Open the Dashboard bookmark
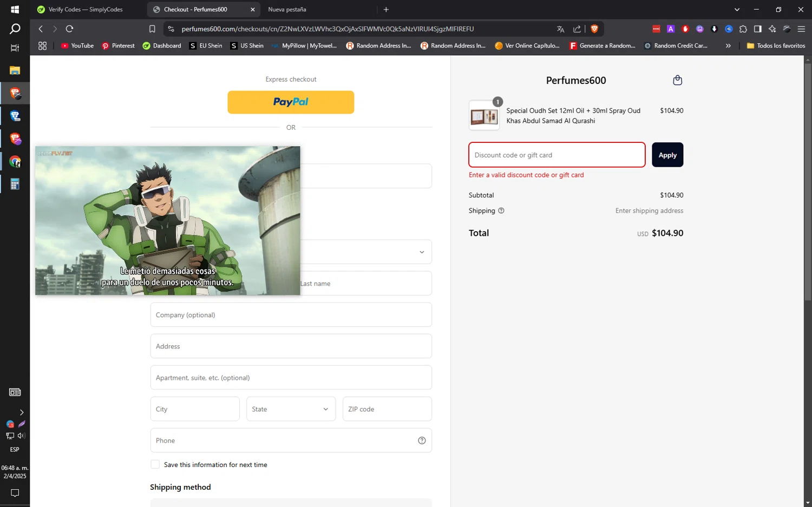The height and width of the screenshot is (507, 812). tap(161, 46)
